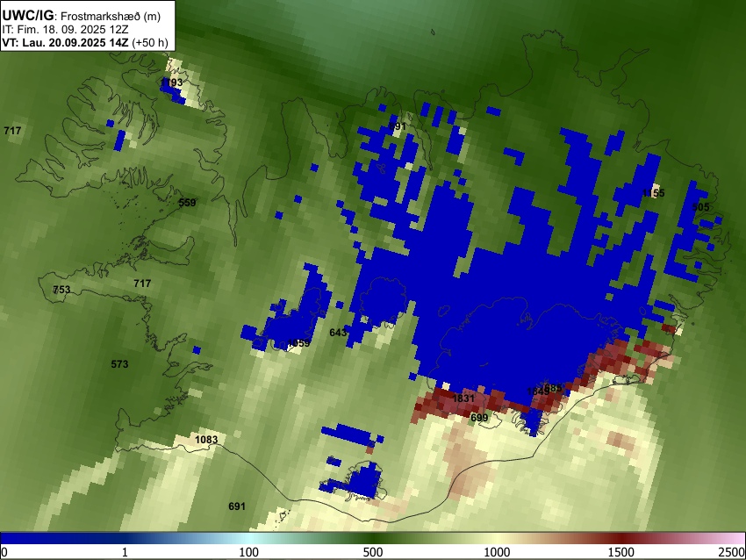Image resolution: width=746 pixels, height=560 pixels.
Task: Click the "1500" tick on the color scale
Action: click(x=621, y=552)
